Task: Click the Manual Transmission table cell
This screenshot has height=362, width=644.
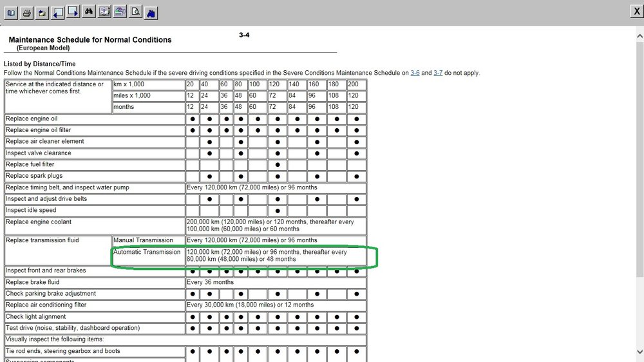Action: pos(148,240)
